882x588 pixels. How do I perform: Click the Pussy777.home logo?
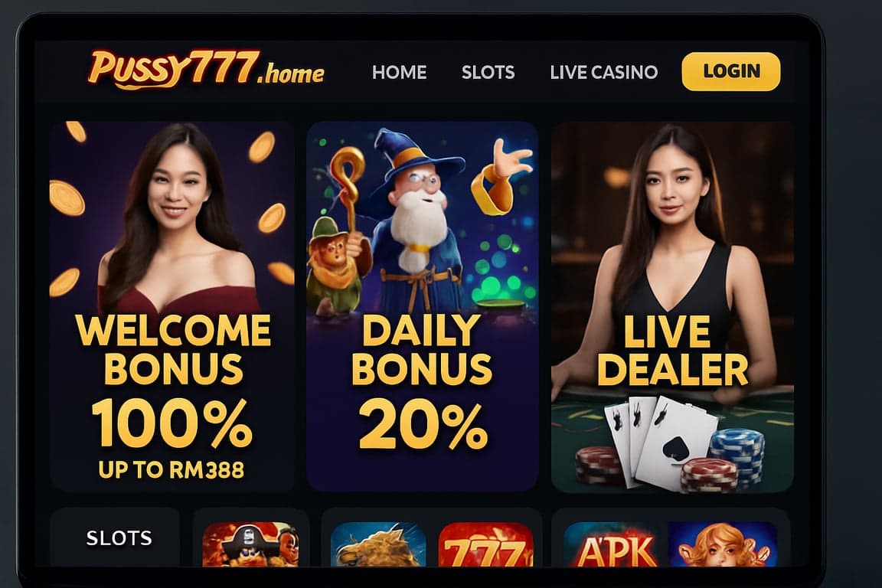(x=206, y=70)
